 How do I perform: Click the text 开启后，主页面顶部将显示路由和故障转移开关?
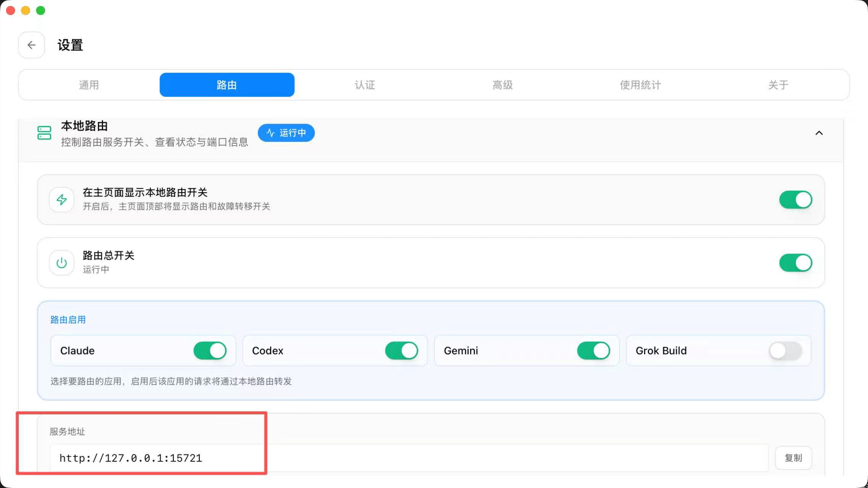177,206
